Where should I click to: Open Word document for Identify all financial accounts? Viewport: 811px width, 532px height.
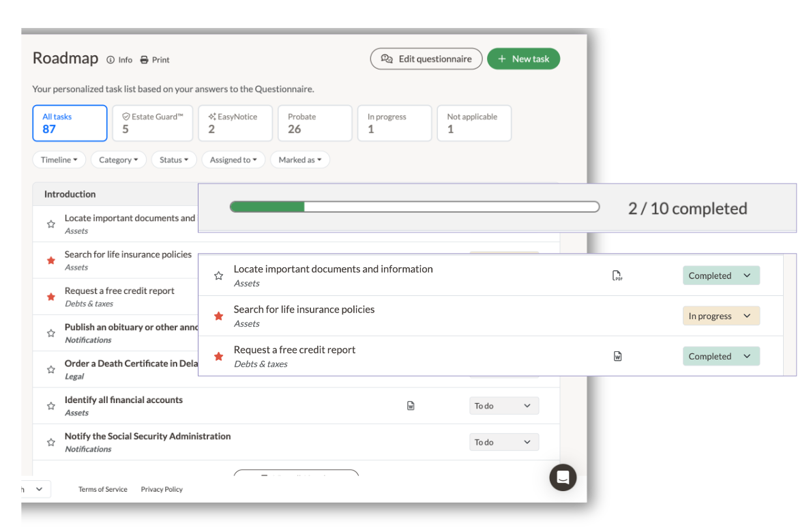[411, 406]
